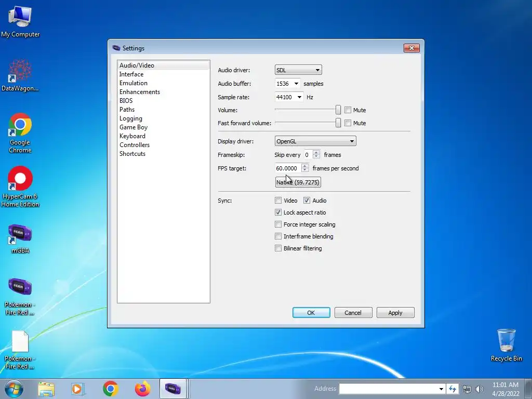Select BIOS settings category

pyautogui.click(x=164, y=100)
